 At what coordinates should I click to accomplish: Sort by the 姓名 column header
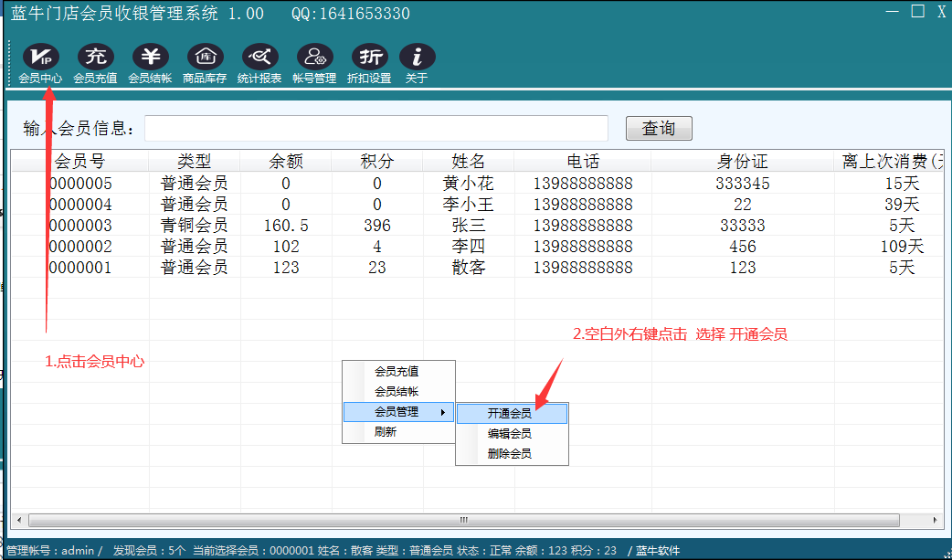point(469,161)
